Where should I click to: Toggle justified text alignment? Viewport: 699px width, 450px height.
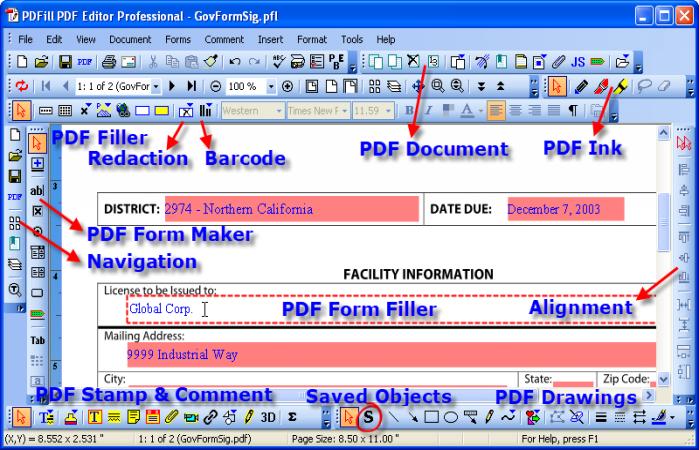pos(554,110)
